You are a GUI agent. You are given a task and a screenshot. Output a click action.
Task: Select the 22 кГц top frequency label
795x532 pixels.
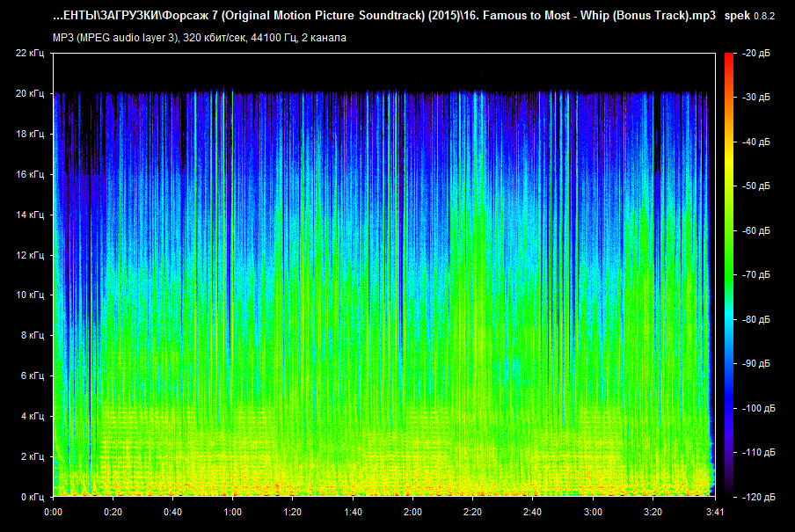tap(30, 54)
